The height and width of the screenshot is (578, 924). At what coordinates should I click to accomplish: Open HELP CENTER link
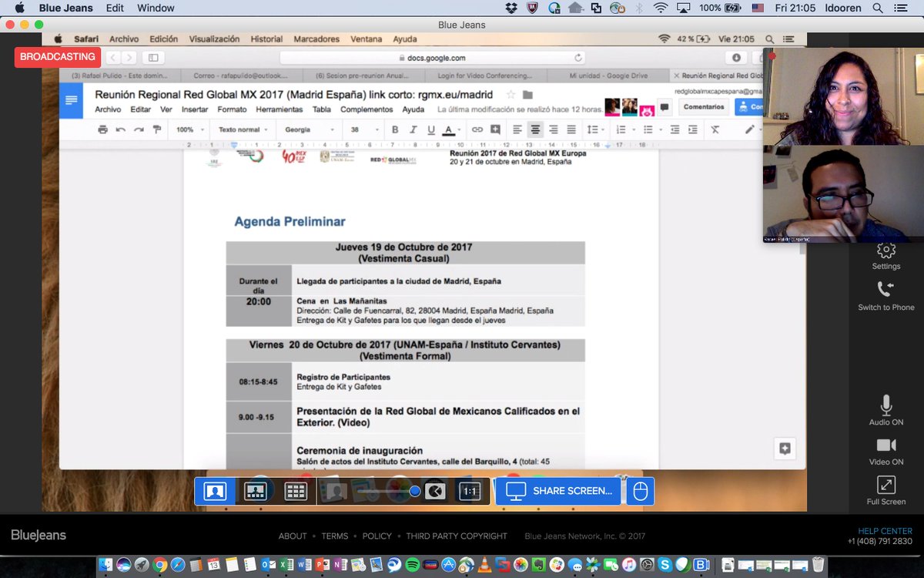[885, 531]
